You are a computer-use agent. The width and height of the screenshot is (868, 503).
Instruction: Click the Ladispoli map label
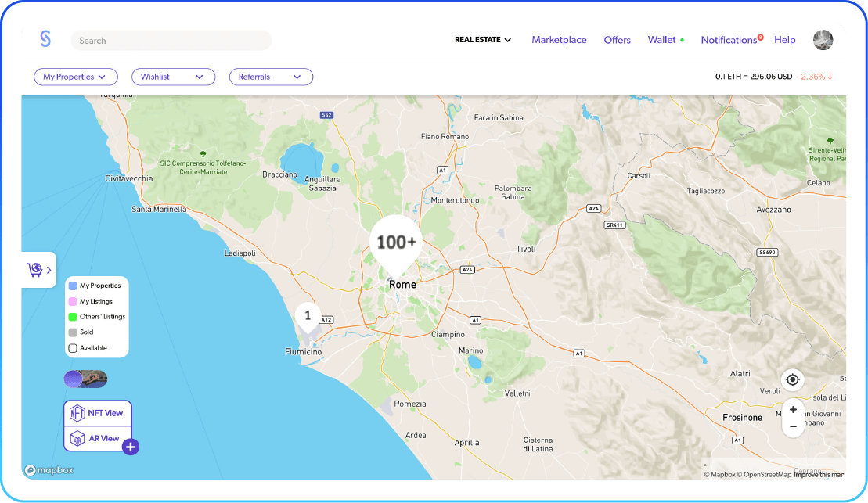pyautogui.click(x=240, y=253)
